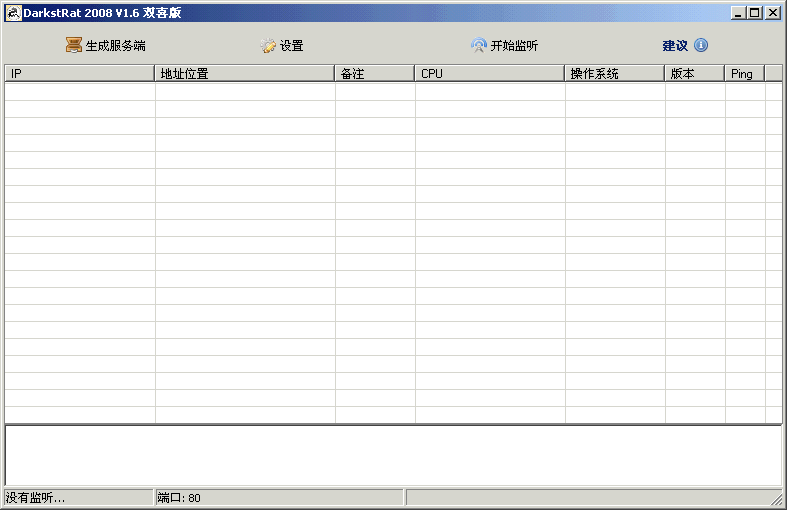Screen dimensions: 787x510
Task: Click the 建议 text label
Action: click(x=675, y=46)
